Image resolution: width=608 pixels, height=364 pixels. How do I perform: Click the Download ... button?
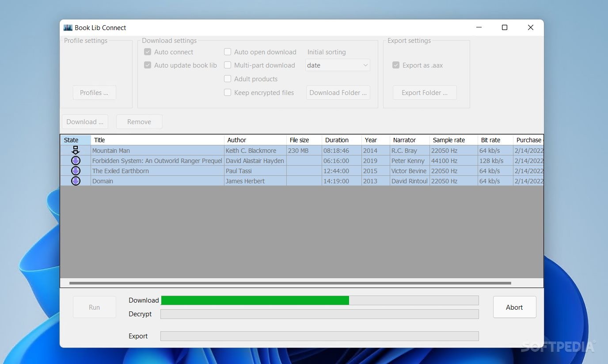coord(85,121)
